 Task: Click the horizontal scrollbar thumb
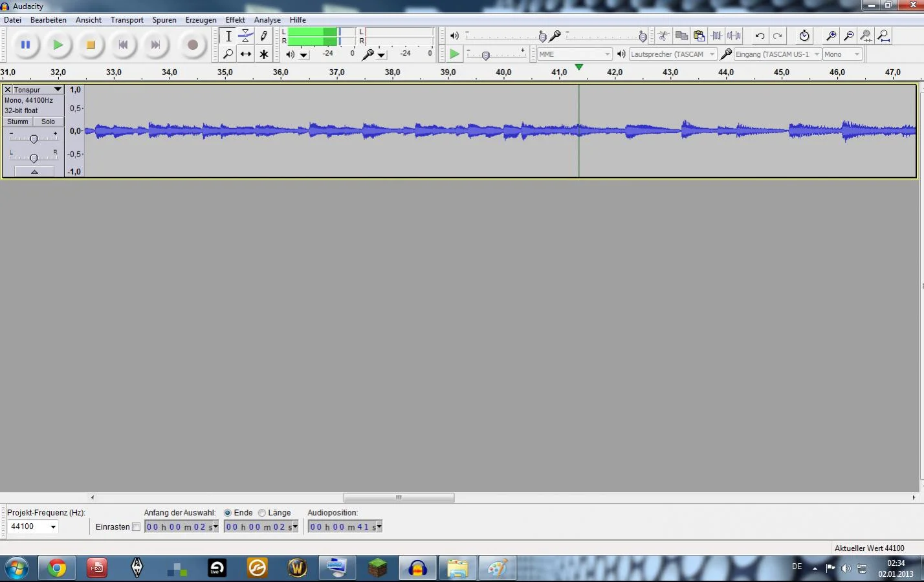click(x=399, y=497)
